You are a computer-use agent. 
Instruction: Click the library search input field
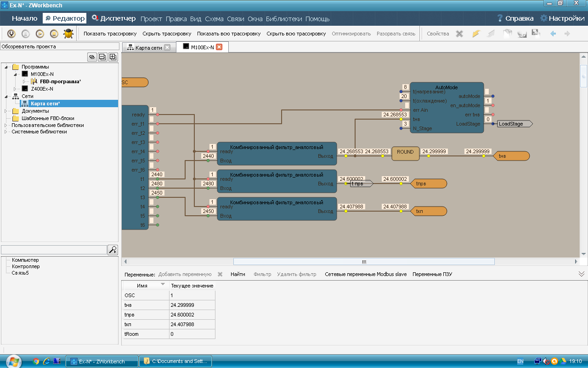click(54, 250)
